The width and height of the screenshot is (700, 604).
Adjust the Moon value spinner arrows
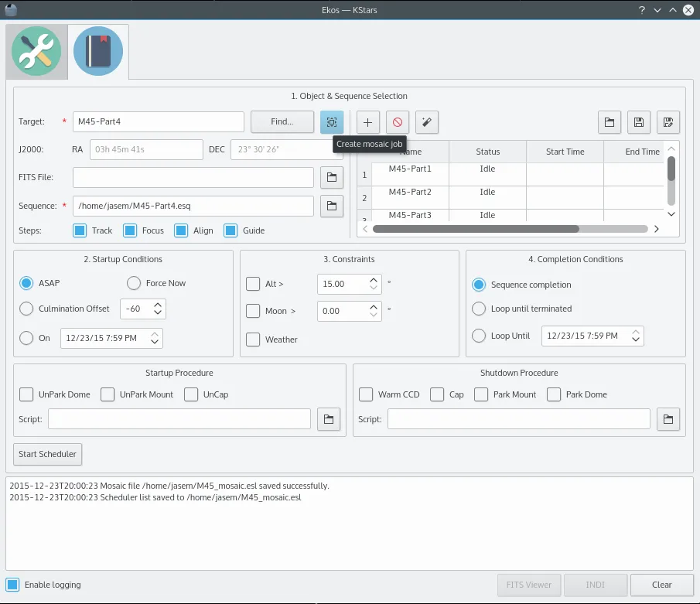[x=374, y=311]
